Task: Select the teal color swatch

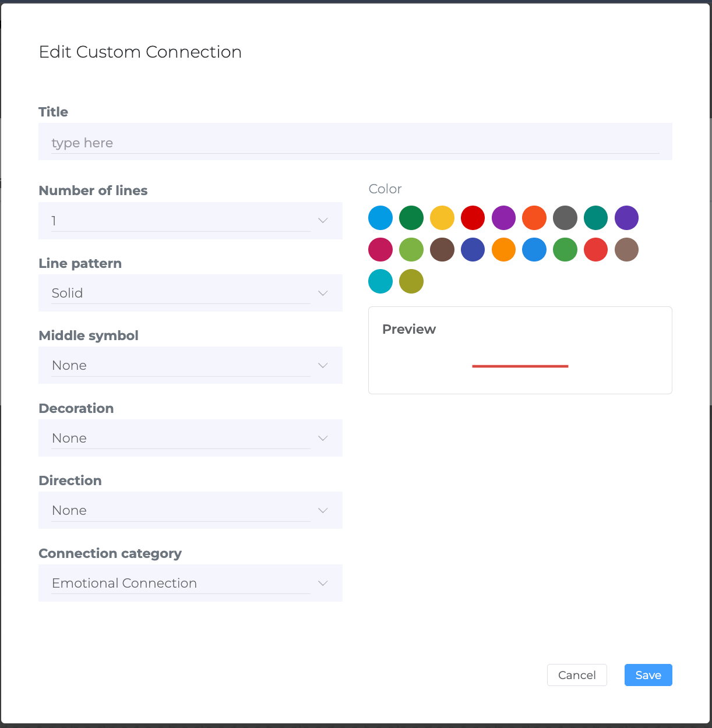Action: [x=595, y=218]
